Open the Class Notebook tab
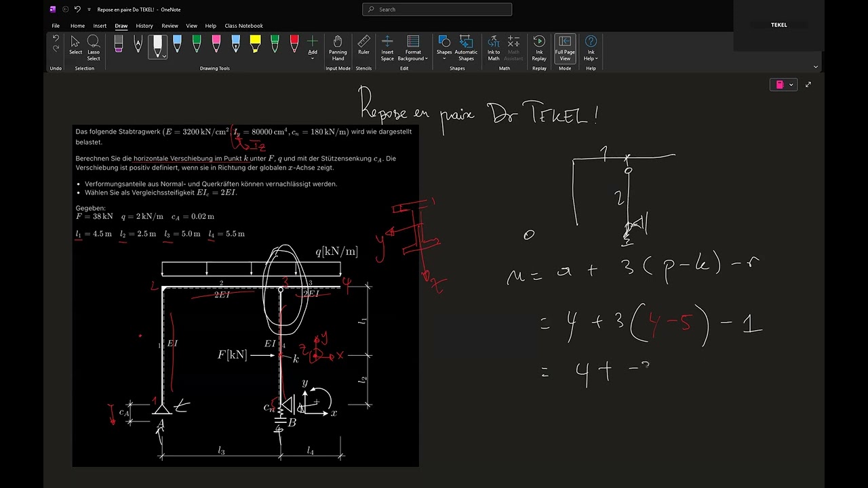This screenshot has width=868, height=488. [243, 26]
